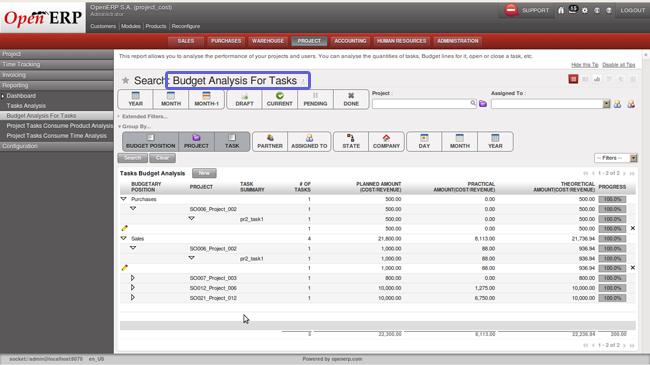The height and width of the screenshot is (365, 650).
Task: Click the Clear button
Action: point(162,158)
